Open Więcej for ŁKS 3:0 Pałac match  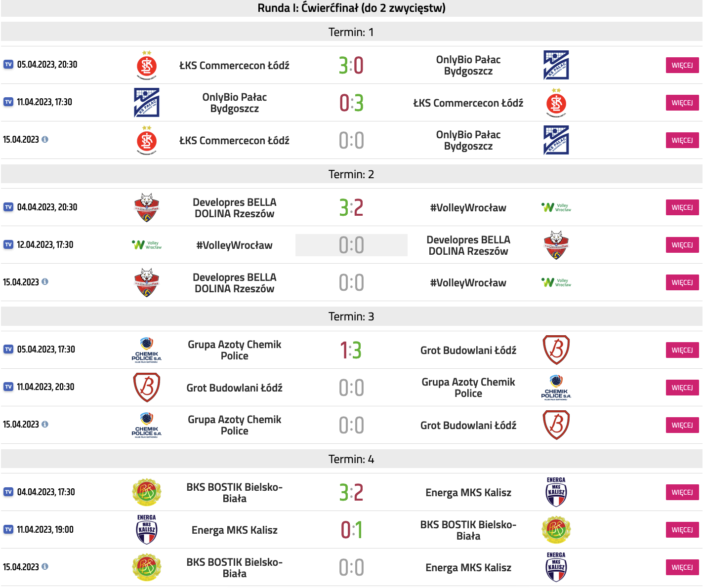pos(682,65)
